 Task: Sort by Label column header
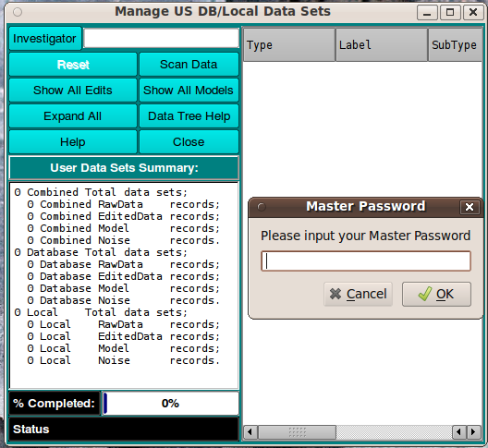tap(382, 44)
